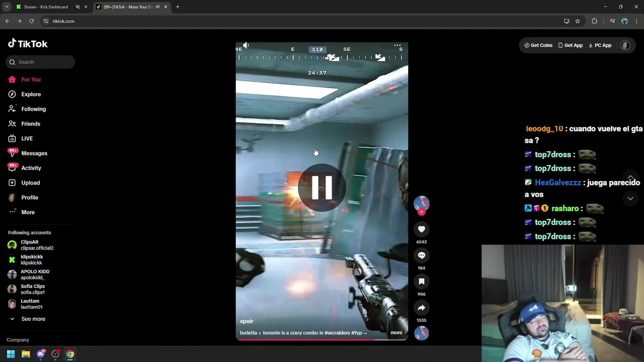Follow the creator with plus badge

point(422,212)
